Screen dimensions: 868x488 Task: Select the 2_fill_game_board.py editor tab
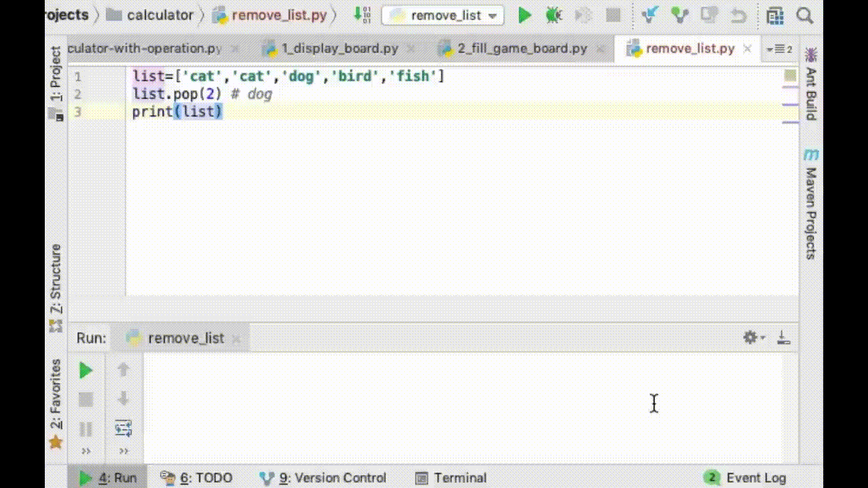click(x=521, y=48)
